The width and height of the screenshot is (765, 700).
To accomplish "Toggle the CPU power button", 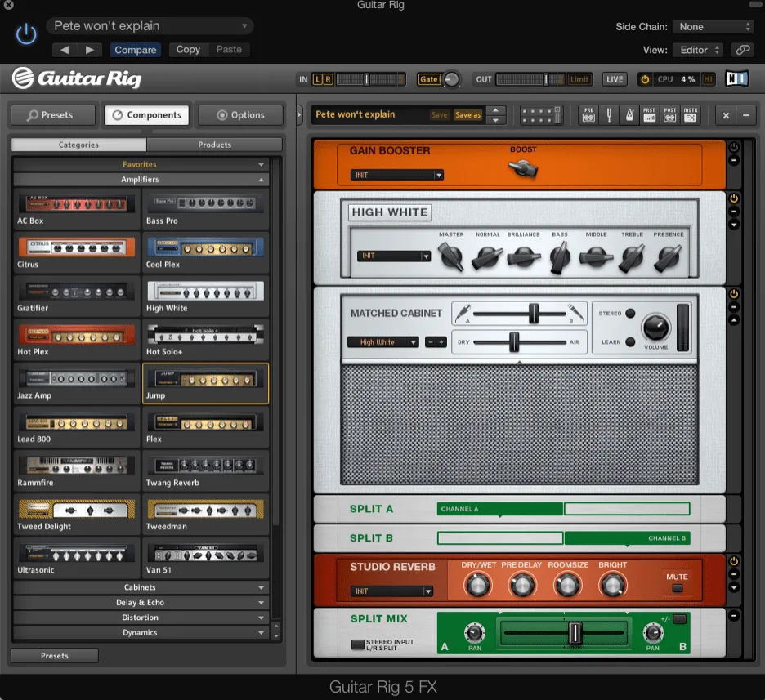I will (645, 79).
